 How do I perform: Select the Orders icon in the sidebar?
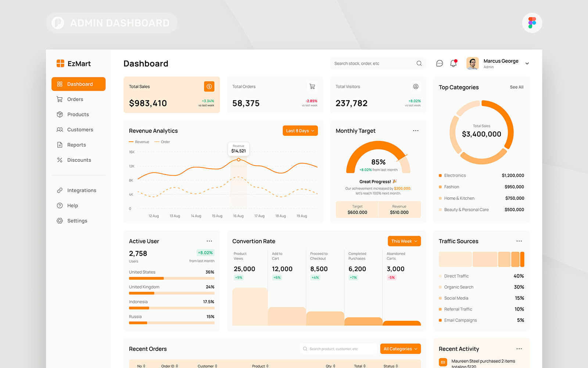point(60,99)
